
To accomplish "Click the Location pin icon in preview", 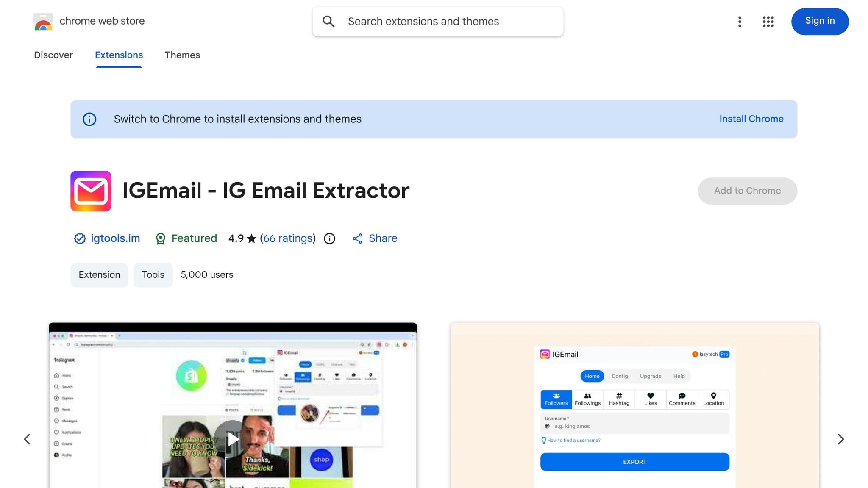I will [714, 396].
